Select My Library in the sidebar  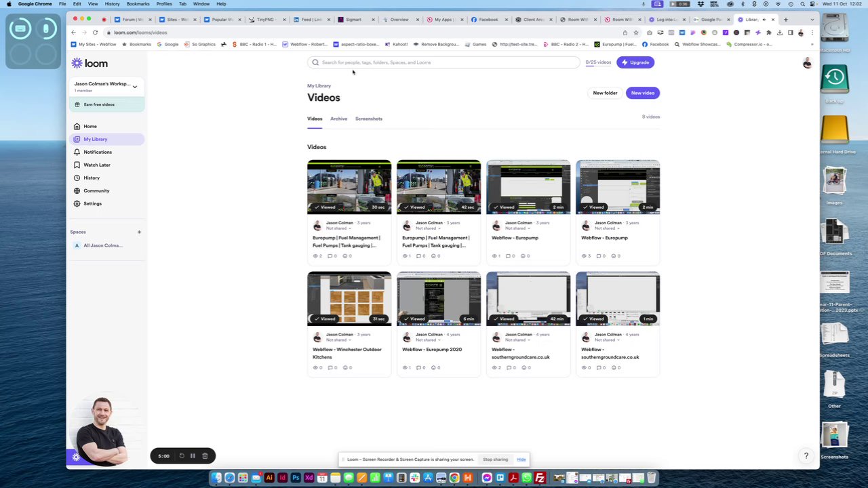click(x=106, y=139)
